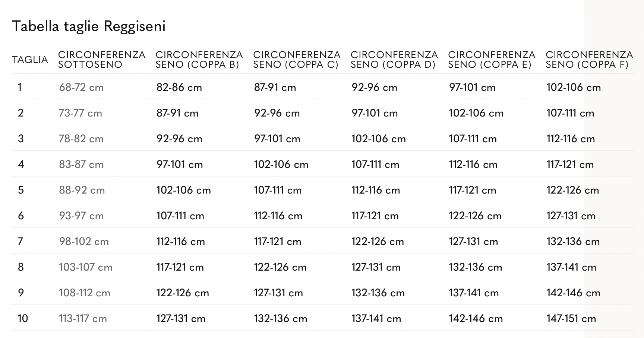This screenshot has width=644, height=338.
Task: Click the 93-97 cm sottoseno cell
Action: [x=81, y=216]
